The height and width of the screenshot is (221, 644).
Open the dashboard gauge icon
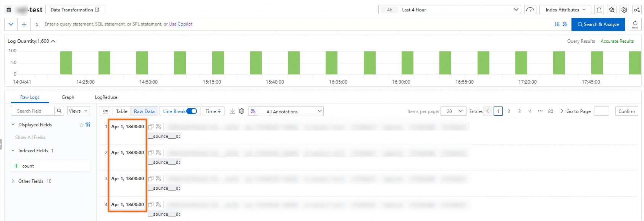[x=530, y=10]
